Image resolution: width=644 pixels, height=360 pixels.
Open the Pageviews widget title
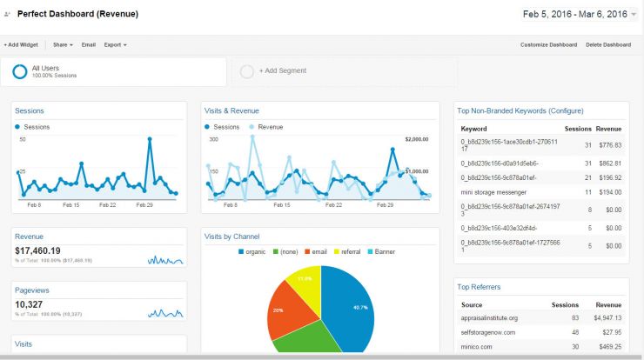coord(31,290)
